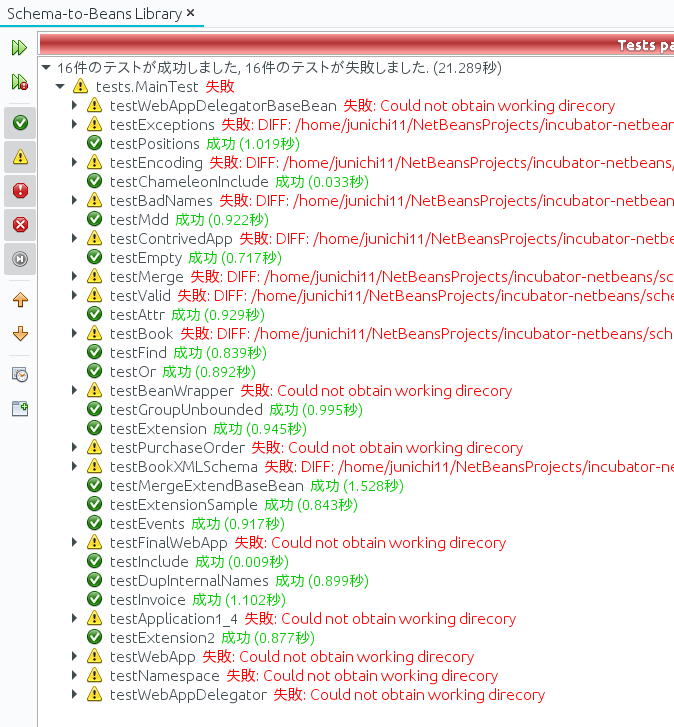Close the Schema-to-Beans Library tab
Image resolution: width=674 pixels, height=727 pixels.
point(190,13)
